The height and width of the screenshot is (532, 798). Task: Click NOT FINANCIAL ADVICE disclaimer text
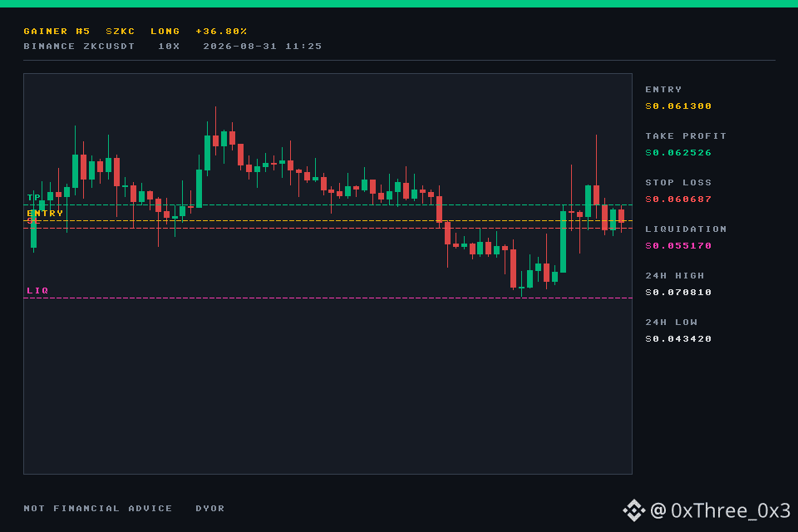coord(98,509)
